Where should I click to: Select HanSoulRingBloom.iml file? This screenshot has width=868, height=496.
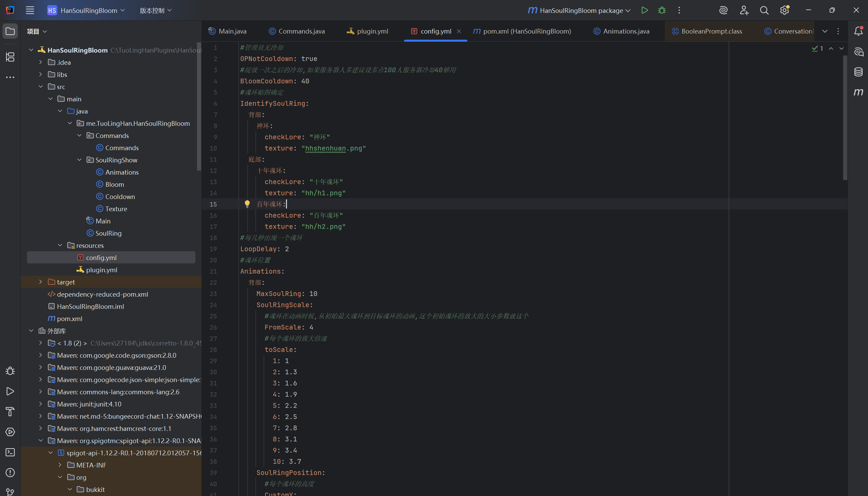[90, 306]
